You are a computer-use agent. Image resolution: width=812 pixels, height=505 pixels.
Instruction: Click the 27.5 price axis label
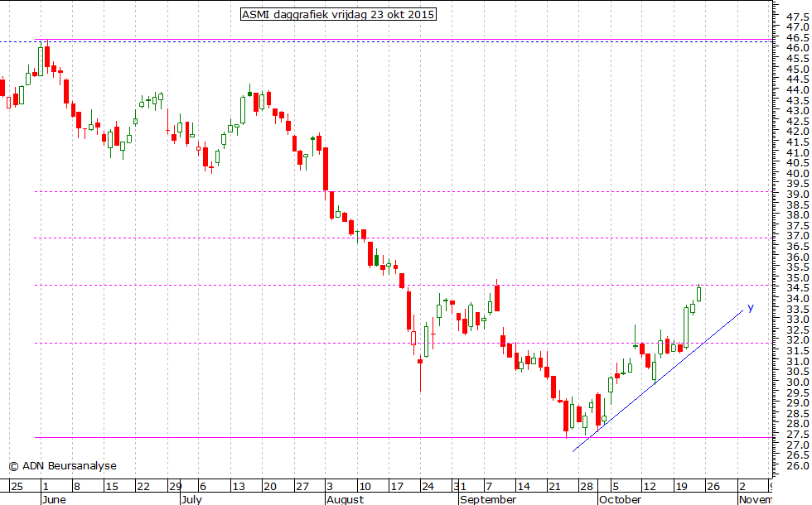[x=797, y=434]
